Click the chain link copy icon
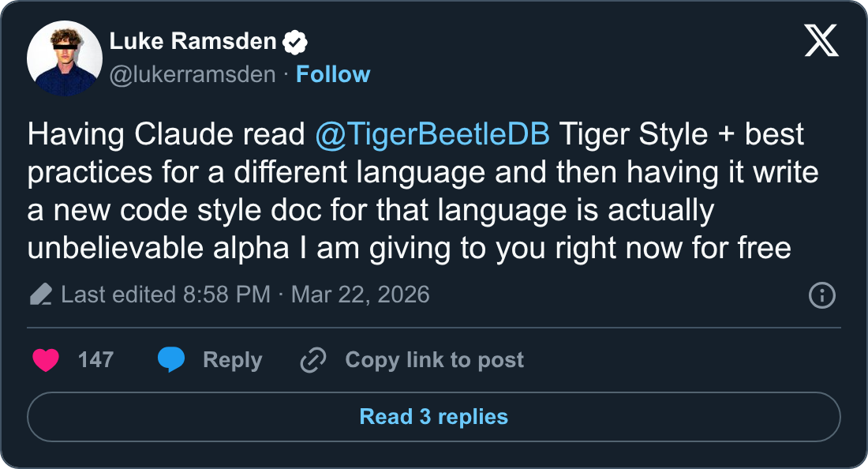The height and width of the screenshot is (469, 868). pos(313,360)
